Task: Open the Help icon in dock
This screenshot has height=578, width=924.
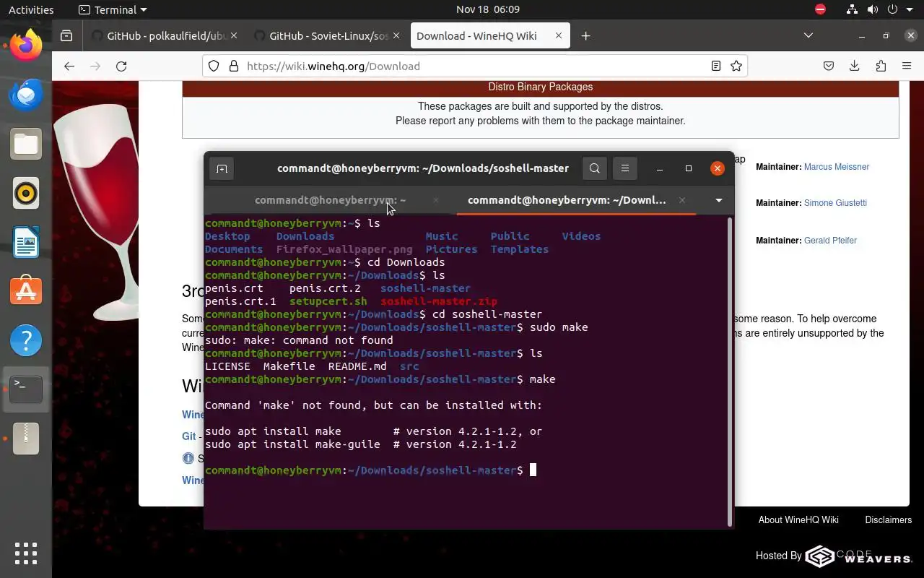Action: point(26,340)
